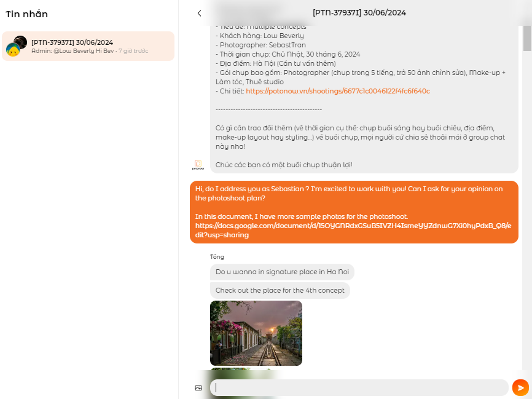Click the Potonow logo avatar beside the message
Image resolution: width=532 pixels, height=399 pixels.
[198, 164]
